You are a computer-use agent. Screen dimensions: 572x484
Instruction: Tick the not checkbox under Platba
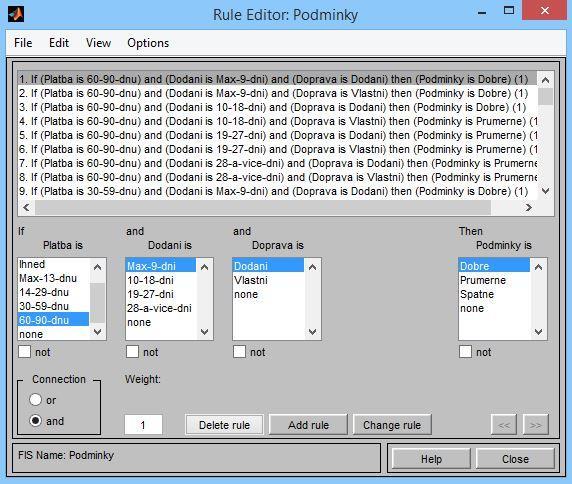[24, 352]
